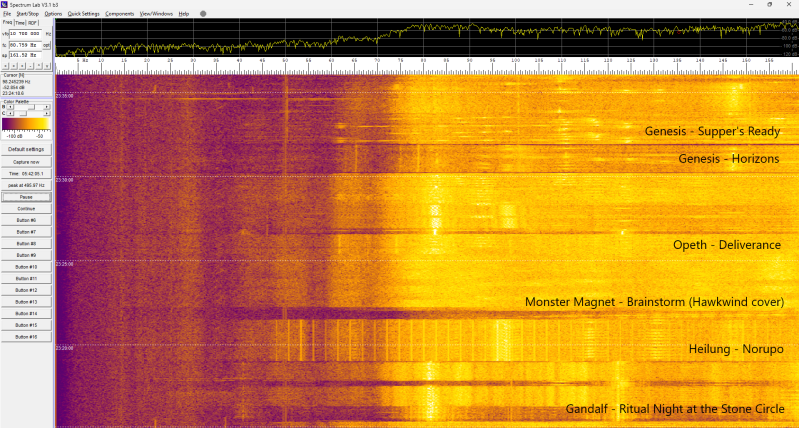
Task: Click the minus zoom button under sp
Action: 30,66
